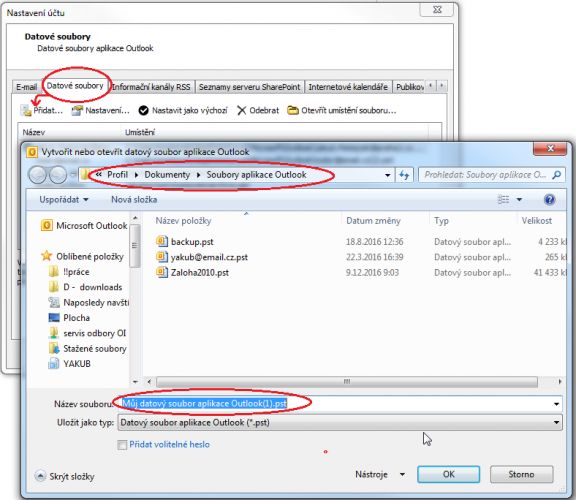Open the Nástroje dropdown
The width and height of the screenshot is (576, 500).
pyautogui.click(x=380, y=474)
